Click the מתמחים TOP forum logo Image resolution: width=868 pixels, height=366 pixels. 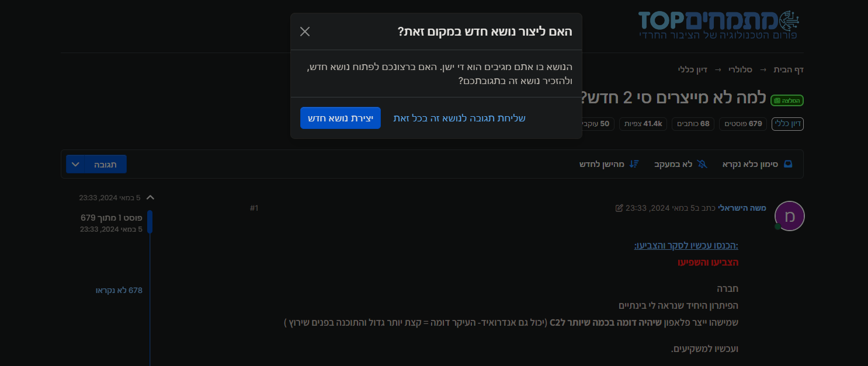point(718,25)
